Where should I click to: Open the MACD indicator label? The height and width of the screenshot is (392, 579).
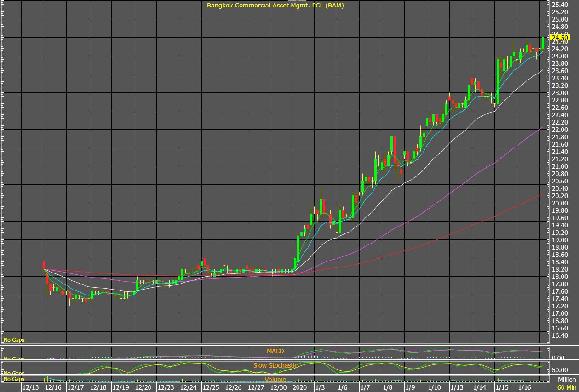click(275, 351)
